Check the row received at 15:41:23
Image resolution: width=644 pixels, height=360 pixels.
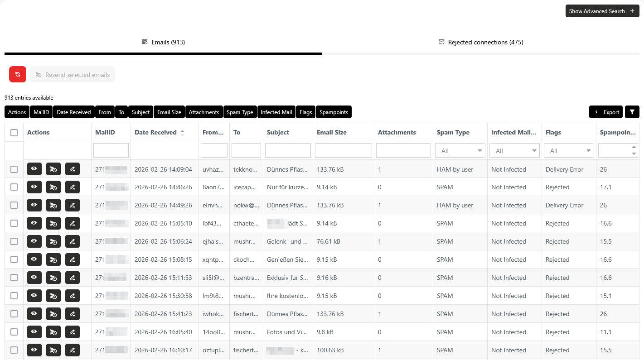pos(14,314)
